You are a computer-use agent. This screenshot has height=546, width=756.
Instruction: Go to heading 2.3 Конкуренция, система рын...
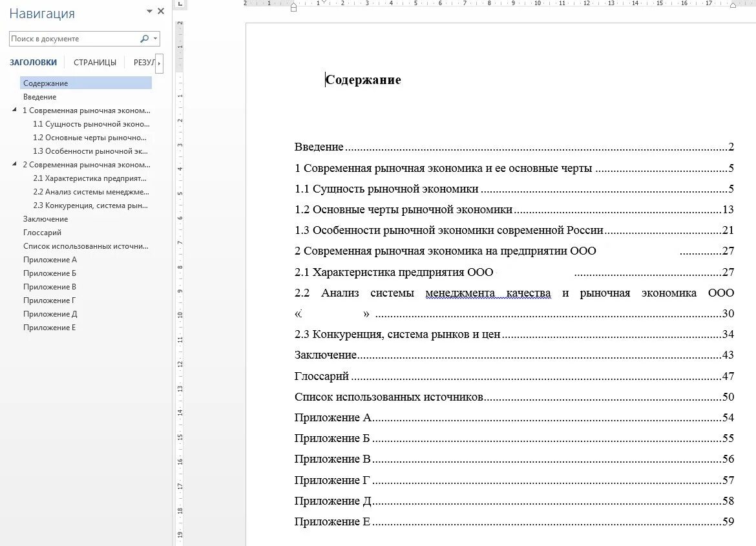coord(90,205)
